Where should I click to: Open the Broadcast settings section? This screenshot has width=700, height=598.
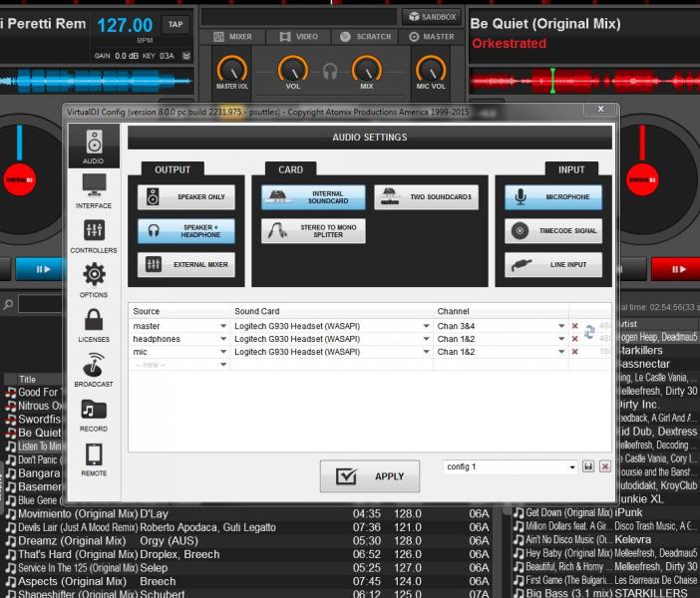94,370
